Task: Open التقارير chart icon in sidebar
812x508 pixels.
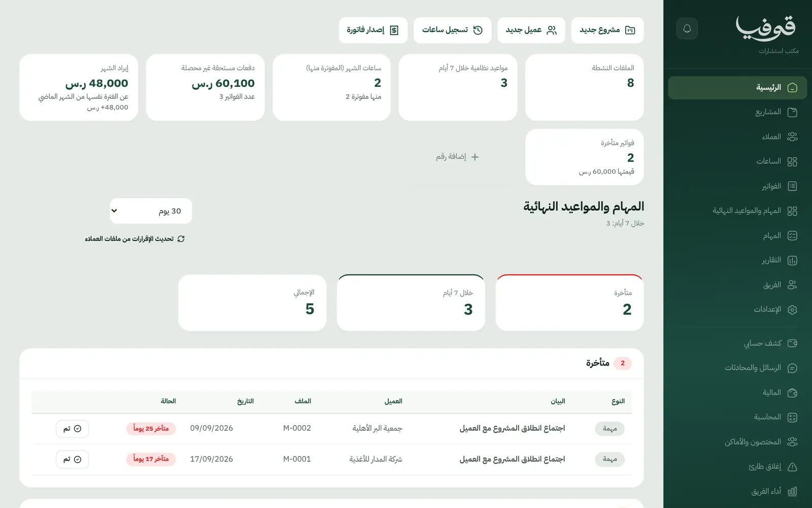Action: (x=792, y=261)
